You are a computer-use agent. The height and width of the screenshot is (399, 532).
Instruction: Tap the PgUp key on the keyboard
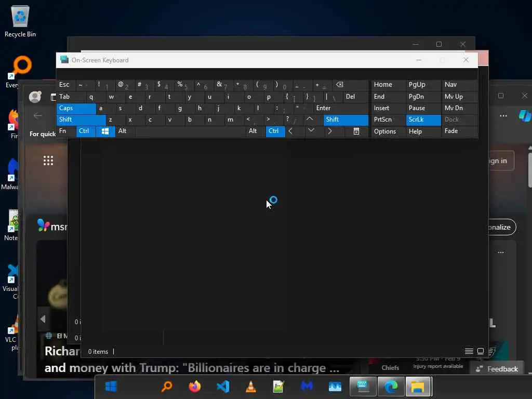point(423,85)
